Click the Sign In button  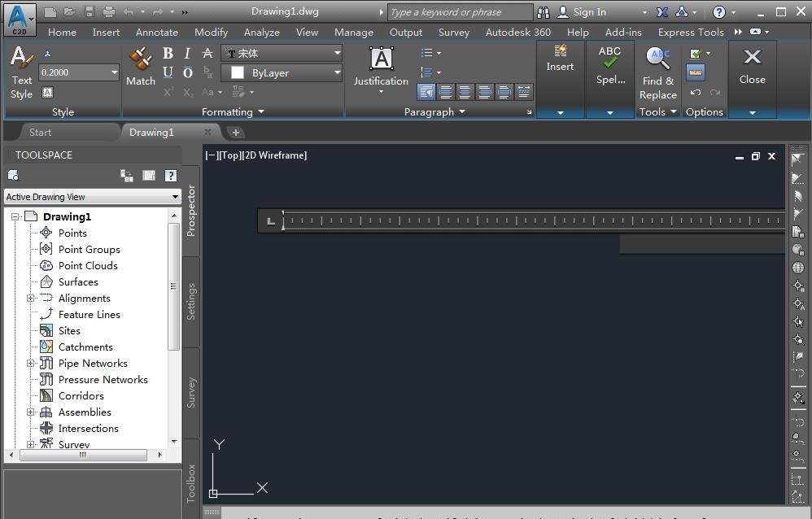click(582, 12)
